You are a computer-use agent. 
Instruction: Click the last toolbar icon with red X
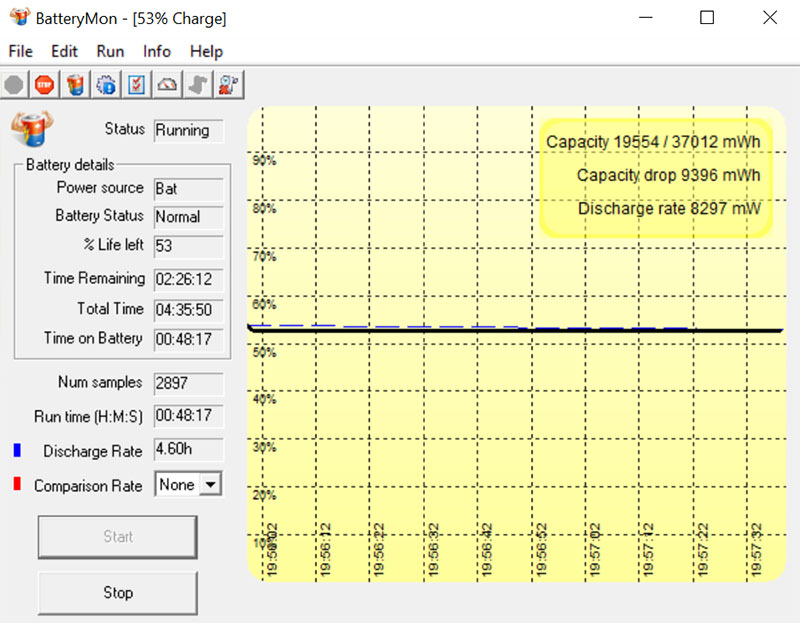229,85
